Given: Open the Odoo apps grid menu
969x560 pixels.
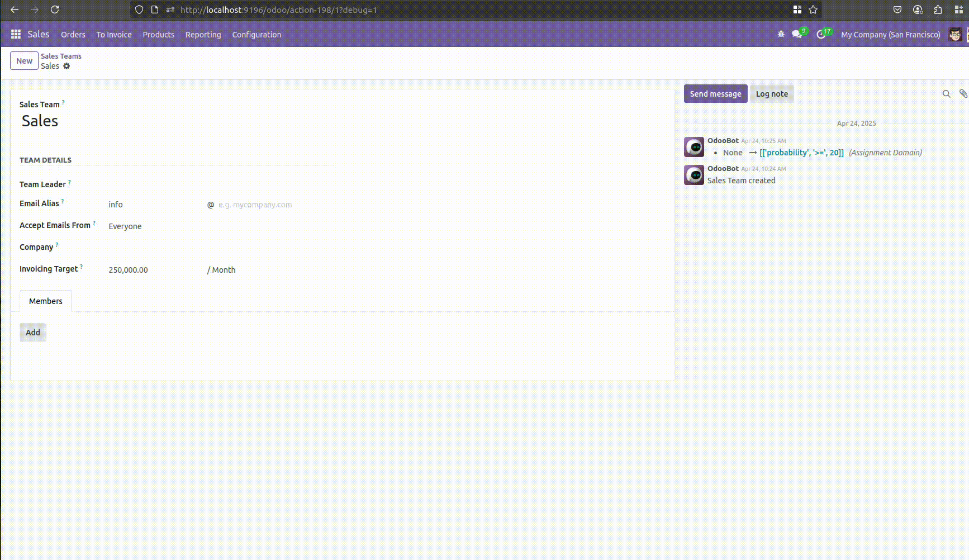Looking at the screenshot, I should (x=16, y=34).
